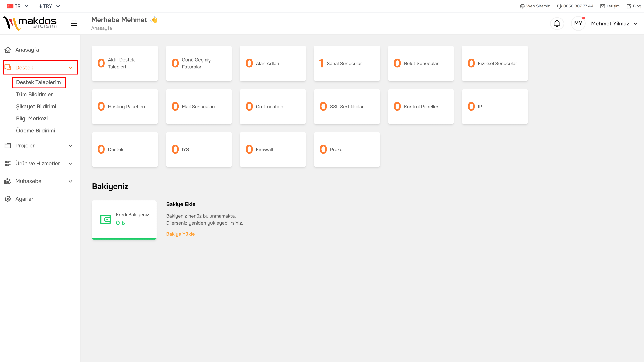
Task: Expand the Mehmet Yilmaz user menu
Action: (614, 23)
